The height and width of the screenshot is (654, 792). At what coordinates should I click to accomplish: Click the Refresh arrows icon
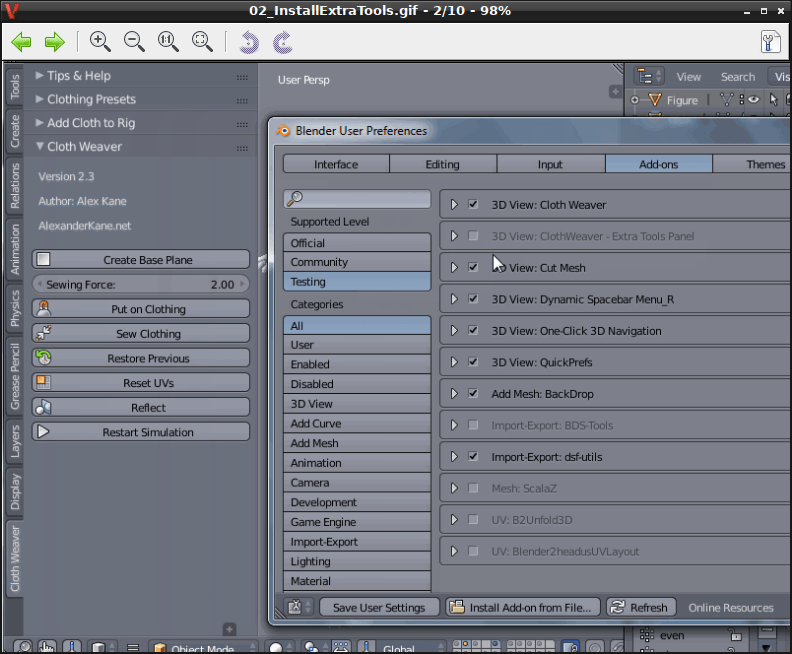(x=618, y=607)
